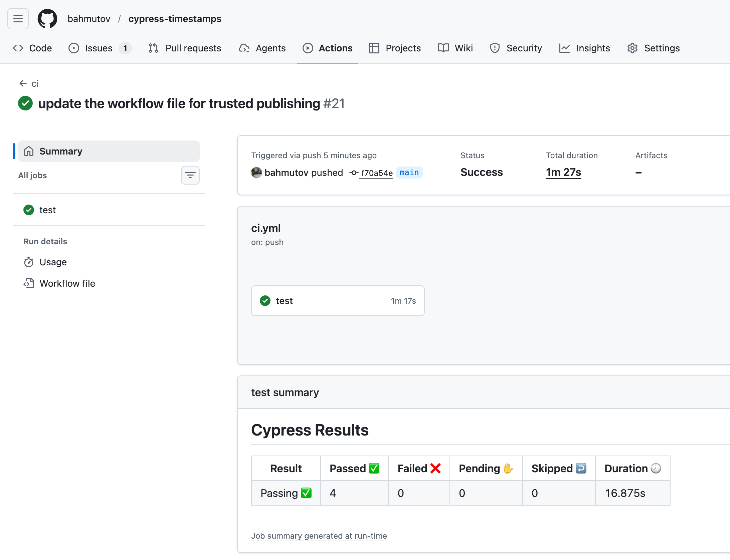730x560 pixels.
Task: Open commit f70a54e
Action: 376,173
